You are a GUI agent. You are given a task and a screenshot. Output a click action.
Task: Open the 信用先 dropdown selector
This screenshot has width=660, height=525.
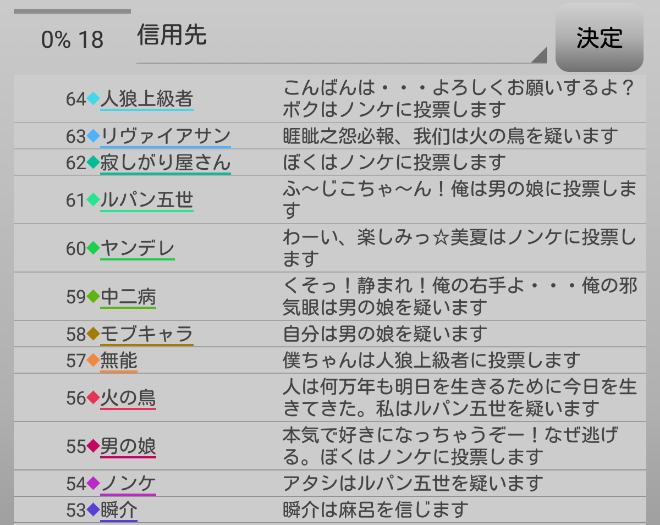(340, 37)
